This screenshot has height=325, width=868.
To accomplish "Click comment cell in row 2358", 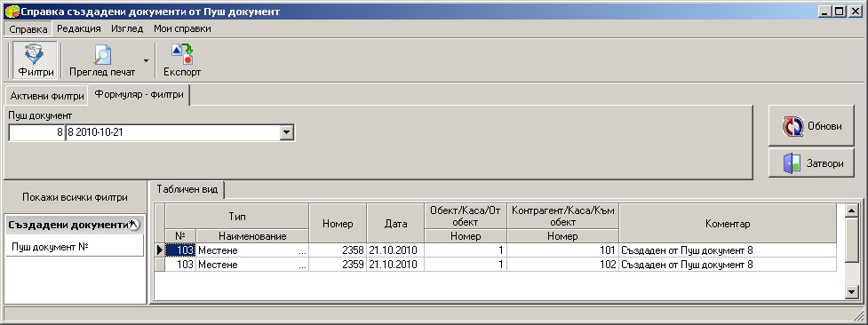I will tap(728, 250).
